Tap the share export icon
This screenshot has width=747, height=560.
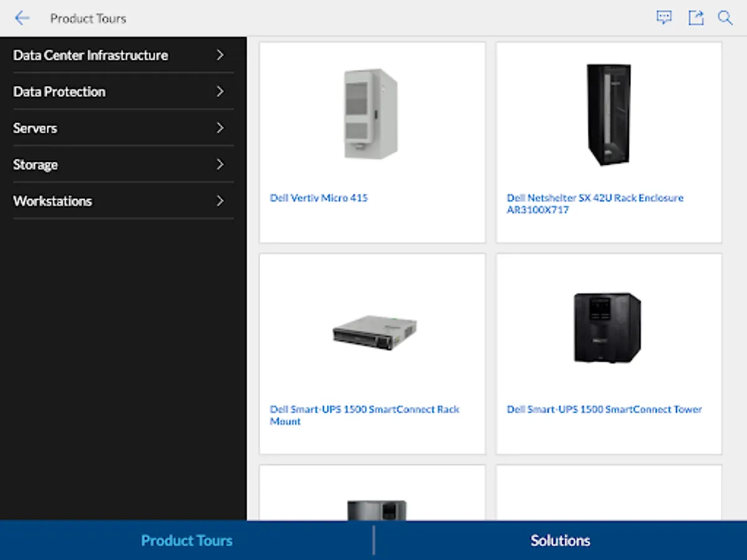695,17
